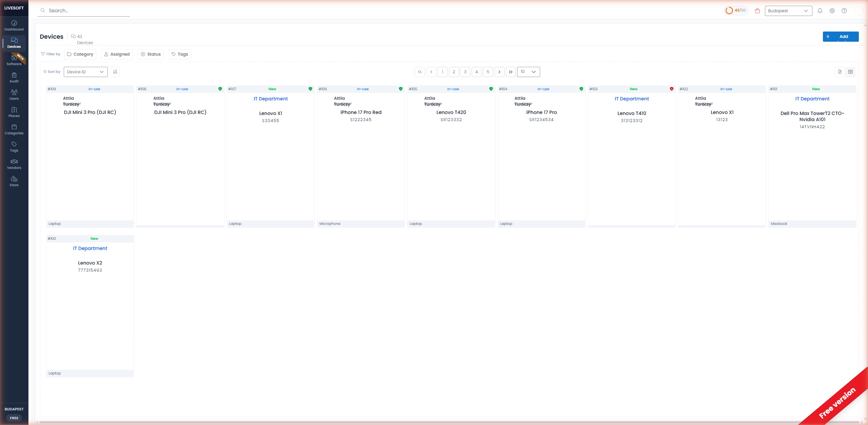Click the 43/50 usage progress ring
This screenshot has width=868, height=425.
coord(735,10)
